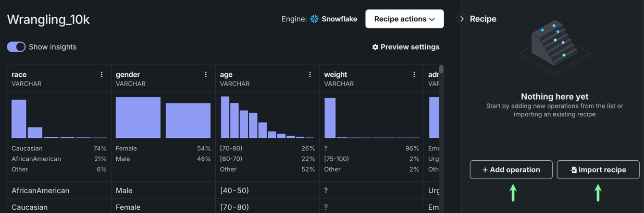
Task: Open race column three-dot menu
Action: (x=102, y=75)
